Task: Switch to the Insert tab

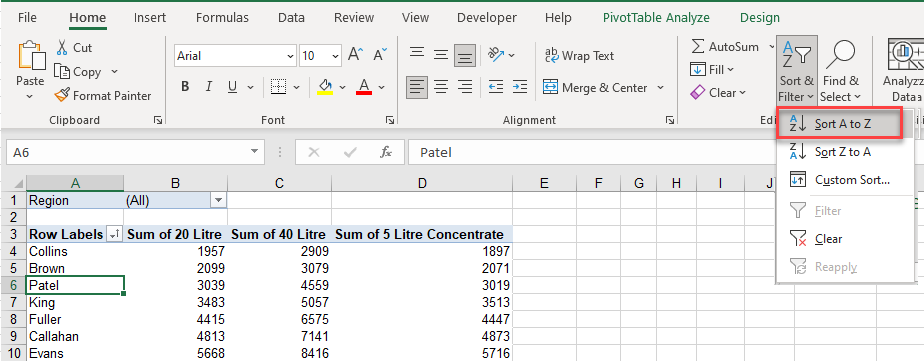Action: tap(150, 18)
